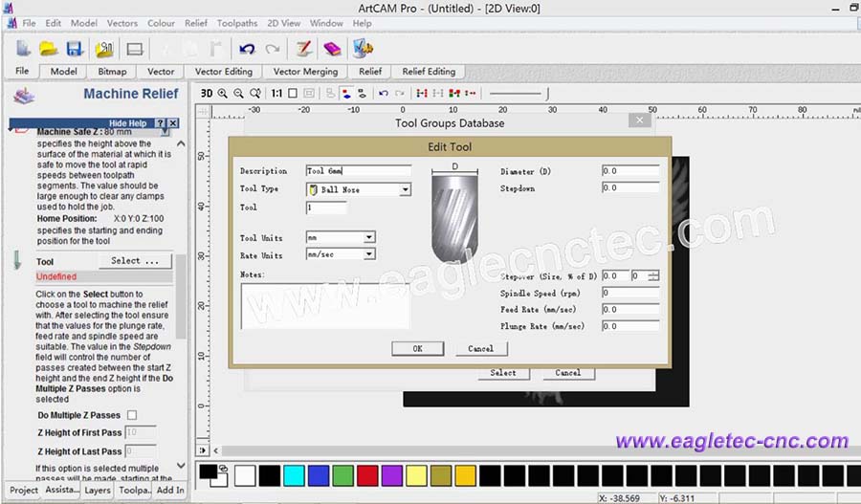Image resolution: width=861 pixels, height=504 pixels.
Task: Open the Vectors menu
Action: [122, 23]
